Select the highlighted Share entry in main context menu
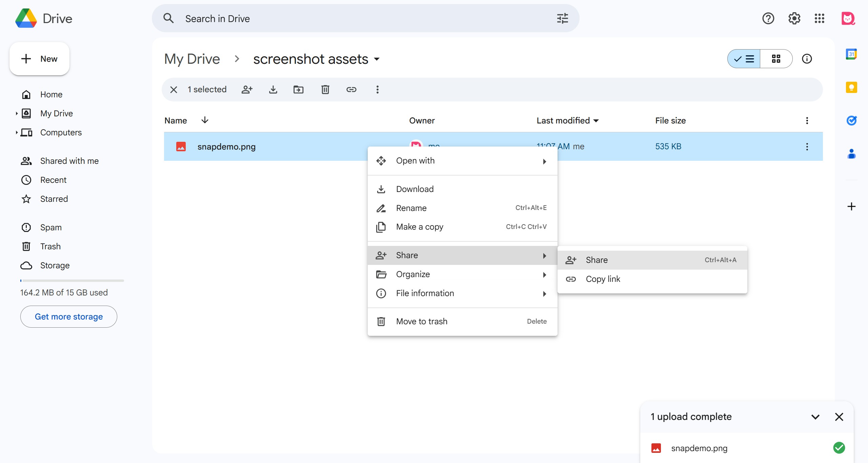Screen dimensions: 868x463 (462, 255)
